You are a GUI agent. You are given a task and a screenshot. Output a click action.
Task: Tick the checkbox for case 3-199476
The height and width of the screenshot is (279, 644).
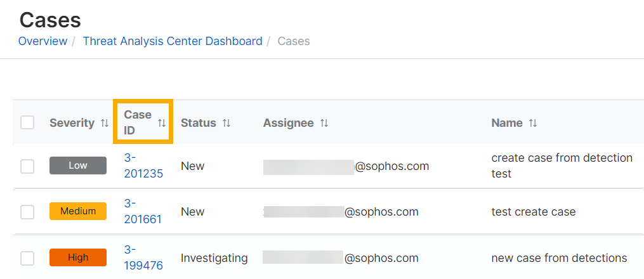[x=27, y=258]
